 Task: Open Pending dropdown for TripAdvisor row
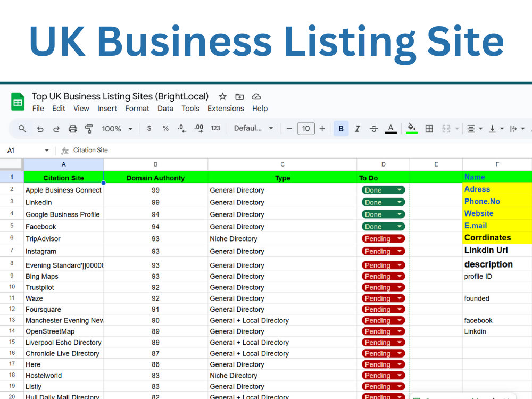pos(384,239)
